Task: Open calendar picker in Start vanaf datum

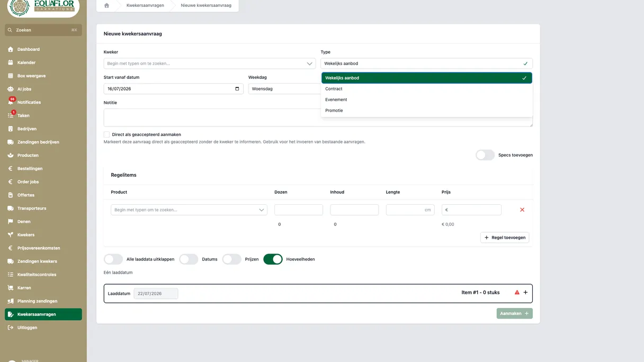Action: (x=237, y=88)
